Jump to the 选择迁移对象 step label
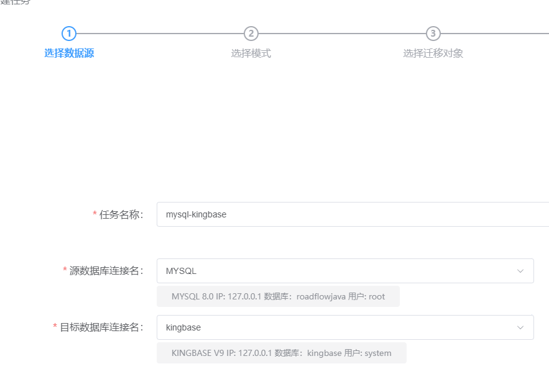The width and height of the screenshot is (549, 392). [433, 53]
